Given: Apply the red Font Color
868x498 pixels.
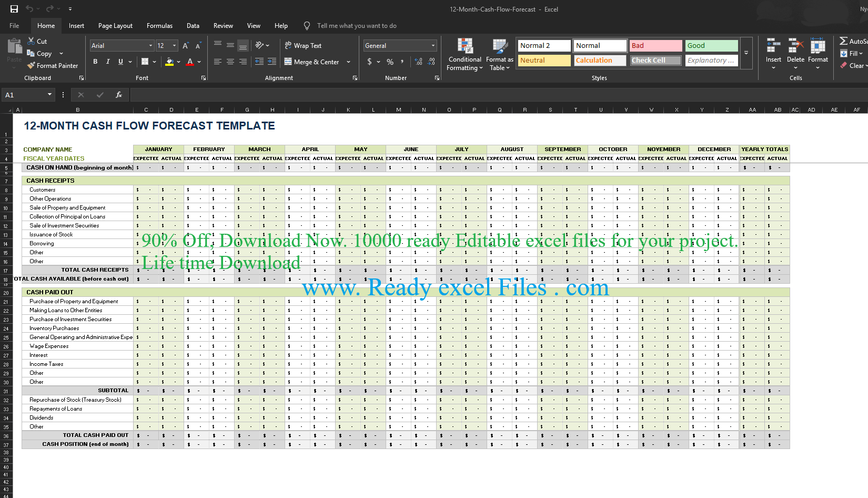Looking at the screenshot, I should click(x=190, y=62).
